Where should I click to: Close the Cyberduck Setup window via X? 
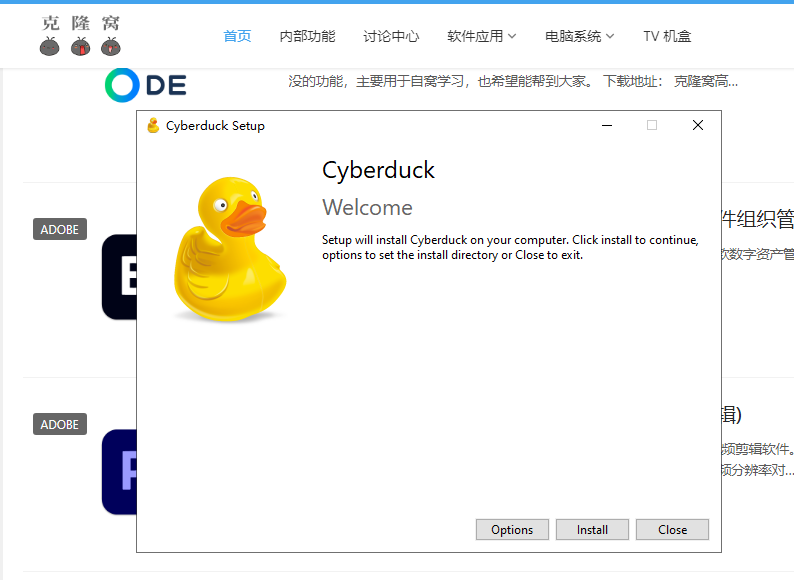pyautogui.click(x=698, y=125)
